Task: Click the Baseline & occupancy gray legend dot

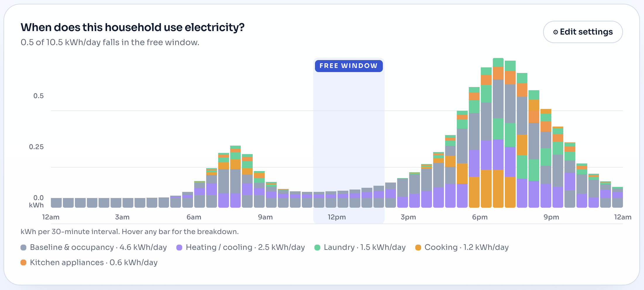Action: (23, 248)
